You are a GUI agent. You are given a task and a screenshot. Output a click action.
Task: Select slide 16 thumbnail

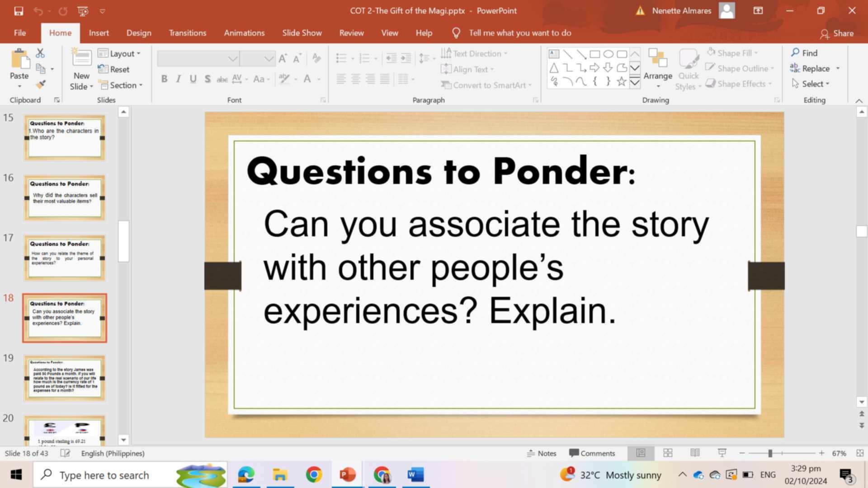[x=65, y=198]
